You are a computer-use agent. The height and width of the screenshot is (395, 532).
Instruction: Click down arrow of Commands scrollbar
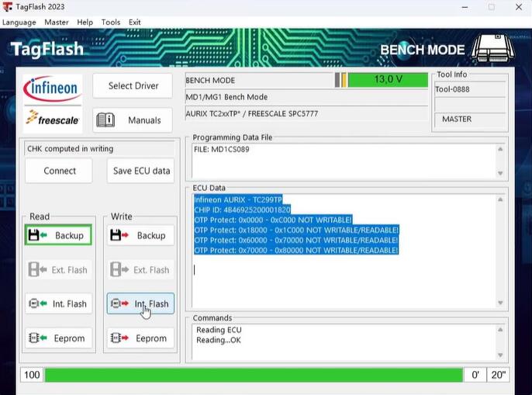click(500, 355)
